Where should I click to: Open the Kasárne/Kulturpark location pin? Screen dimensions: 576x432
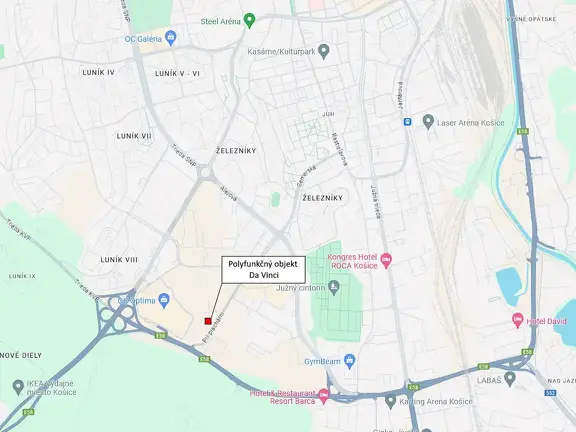tap(324, 51)
